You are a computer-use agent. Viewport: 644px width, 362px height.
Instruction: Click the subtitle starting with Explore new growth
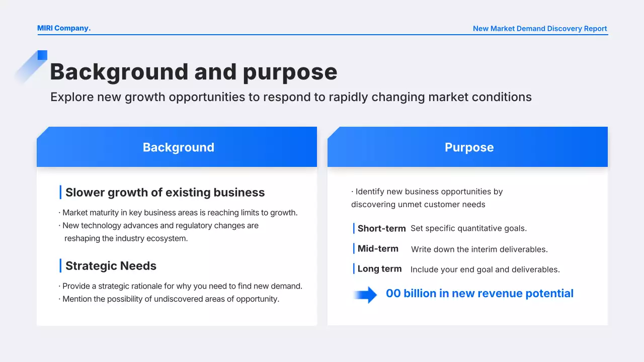(291, 97)
